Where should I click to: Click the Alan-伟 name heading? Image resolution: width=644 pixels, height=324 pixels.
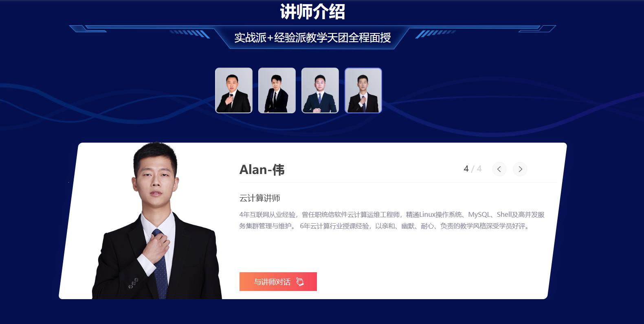pyautogui.click(x=262, y=170)
